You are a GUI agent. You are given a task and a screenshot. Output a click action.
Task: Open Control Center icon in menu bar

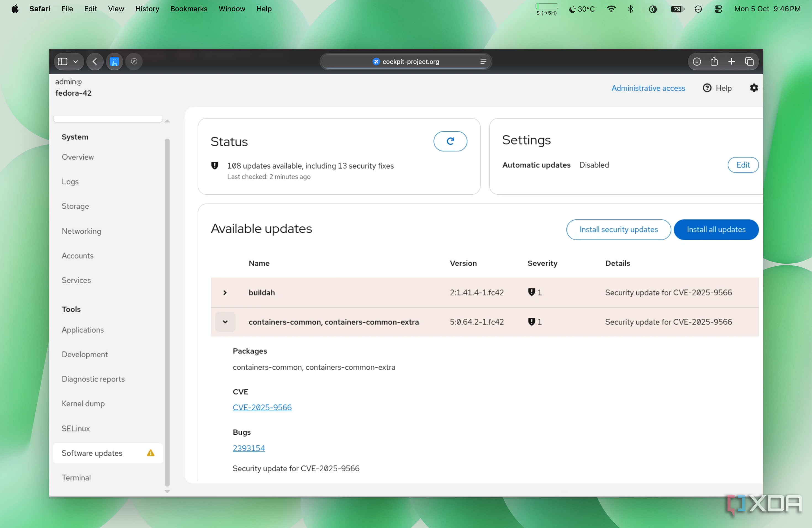point(718,9)
